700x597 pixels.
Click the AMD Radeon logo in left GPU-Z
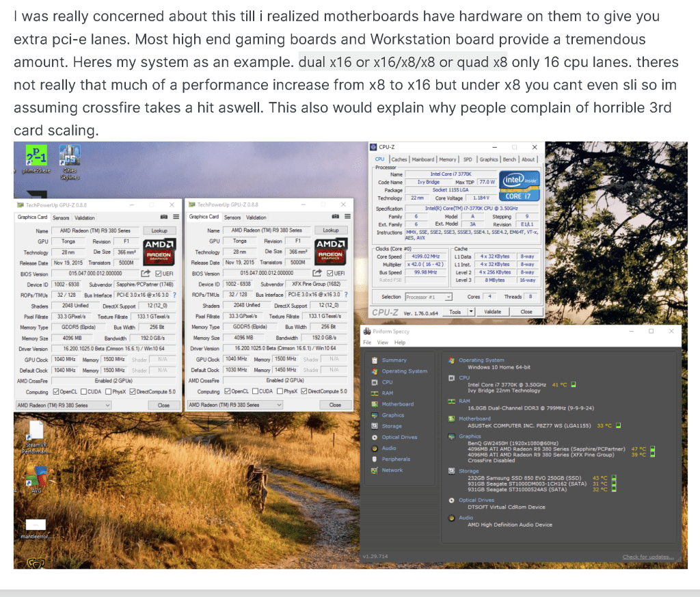[159, 252]
